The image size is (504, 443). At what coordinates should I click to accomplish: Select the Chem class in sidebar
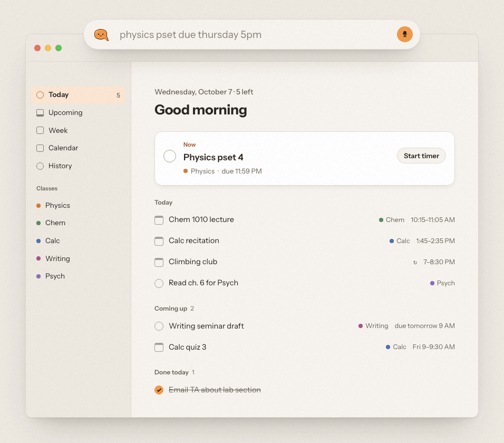click(x=78, y=223)
